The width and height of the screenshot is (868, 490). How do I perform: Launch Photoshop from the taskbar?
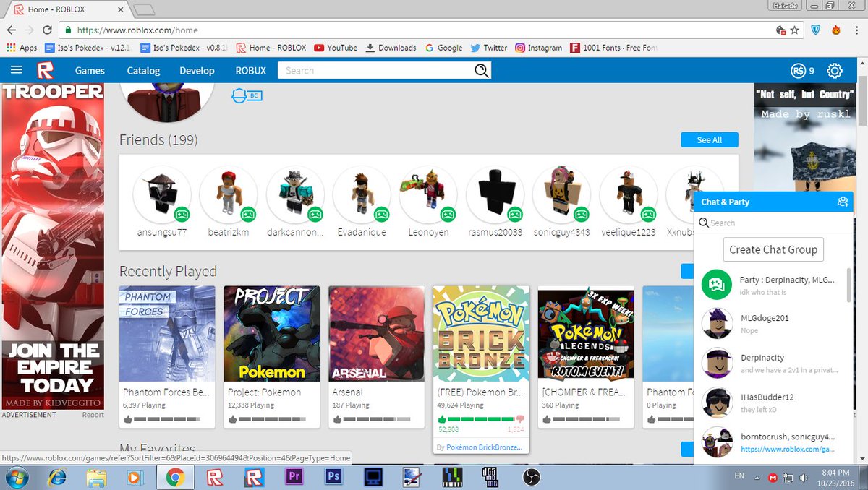(333, 477)
